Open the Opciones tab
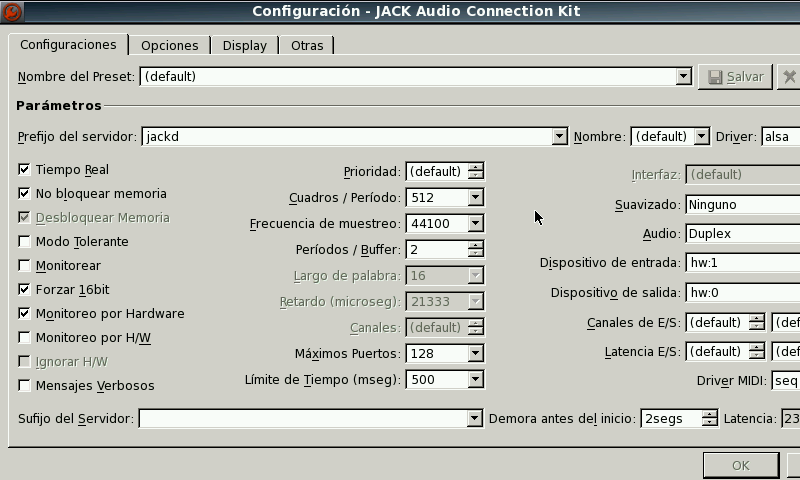 click(x=169, y=45)
